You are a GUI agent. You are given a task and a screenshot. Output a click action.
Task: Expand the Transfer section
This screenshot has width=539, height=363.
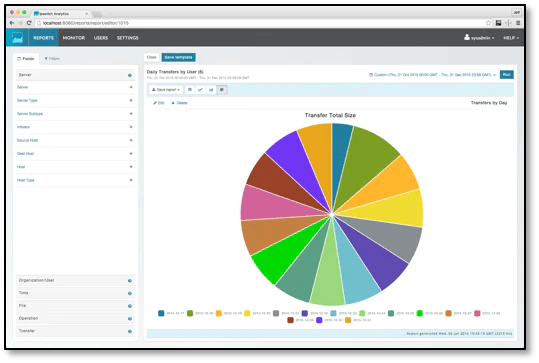click(76, 331)
